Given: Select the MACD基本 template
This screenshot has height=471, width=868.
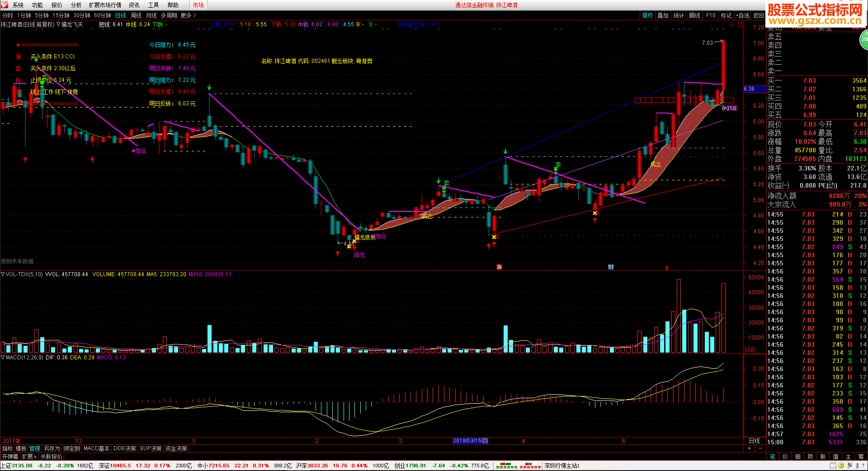Looking at the screenshot, I should click(96, 448).
